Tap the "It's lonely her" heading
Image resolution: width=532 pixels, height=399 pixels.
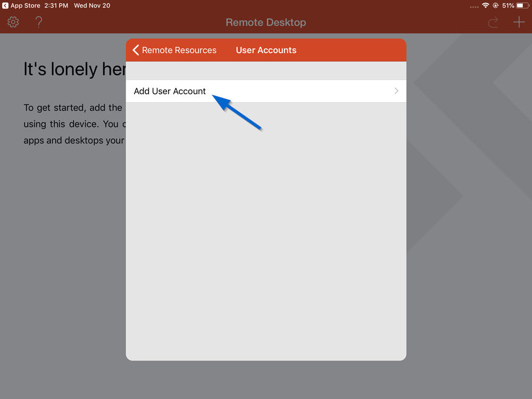[x=74, y=69]
